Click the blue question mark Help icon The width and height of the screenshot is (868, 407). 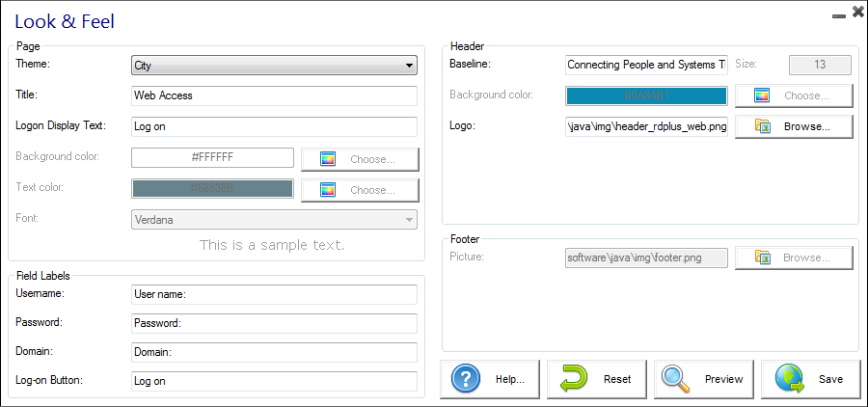(466, 379)
